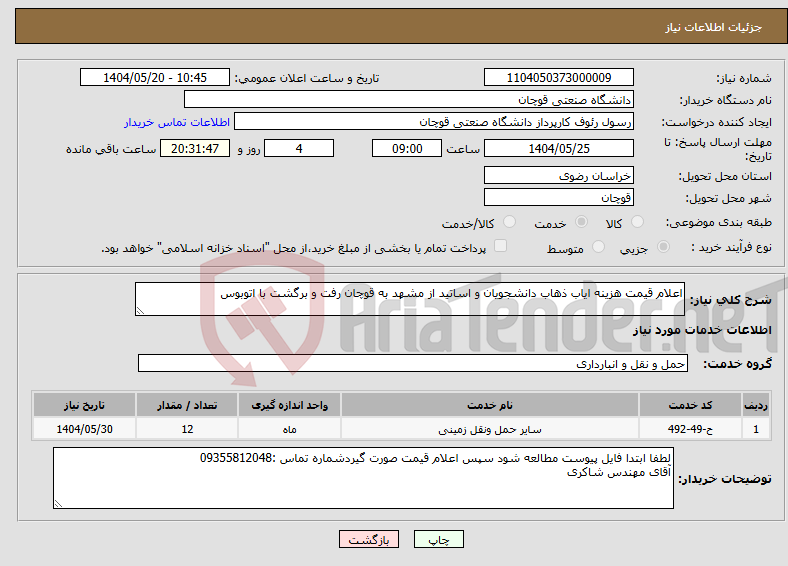Select the کالا/خدمت radio button

(510, 222)
